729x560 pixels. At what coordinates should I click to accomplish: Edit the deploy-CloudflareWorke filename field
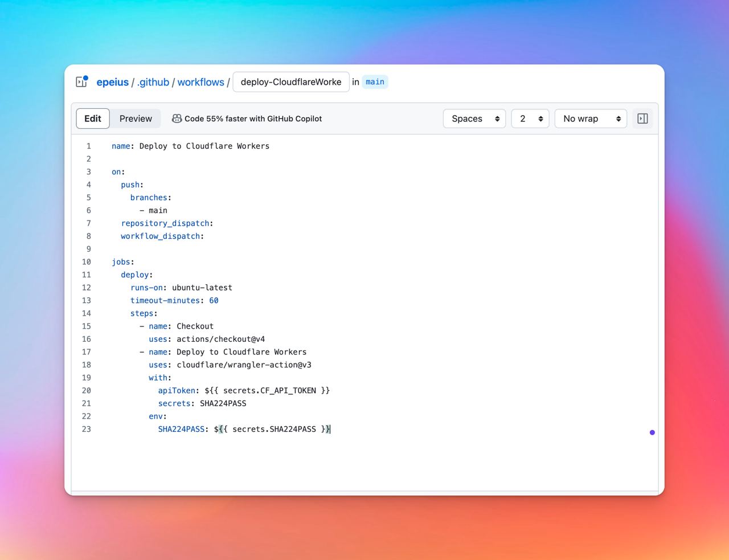pos(291,82)
